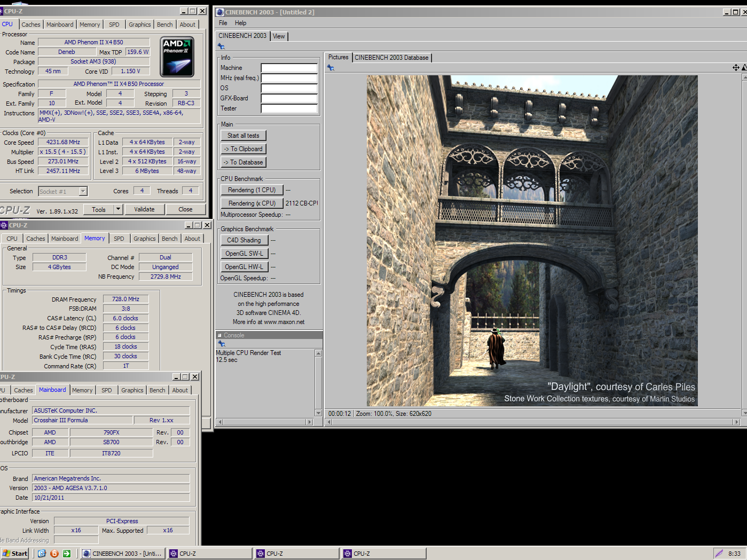Screen dimensions: 747x560
Task: Click the HT Link value 2457.11 MHz
Action: [63, 171]
